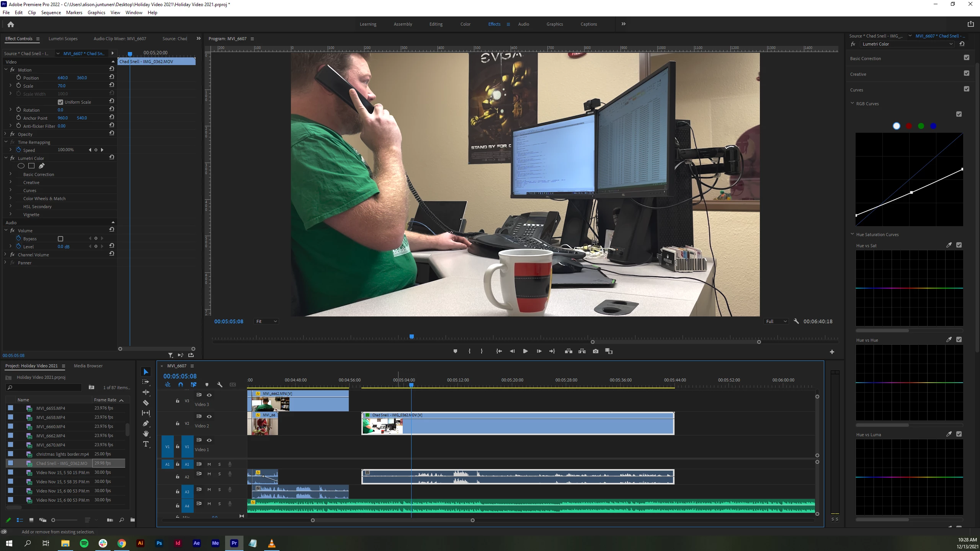
Task: Uncheck the Uniform Scale checkbox
Action: pos(60,102)
